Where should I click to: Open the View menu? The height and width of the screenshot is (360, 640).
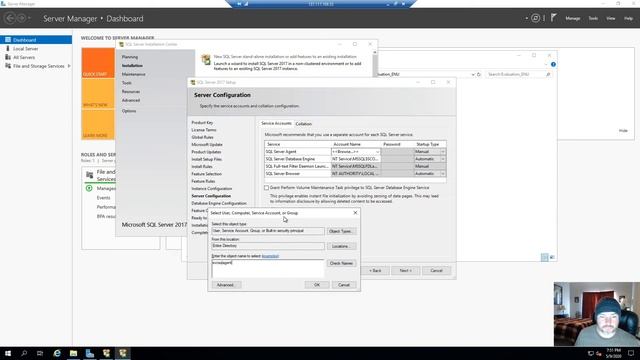coord(611,18)
